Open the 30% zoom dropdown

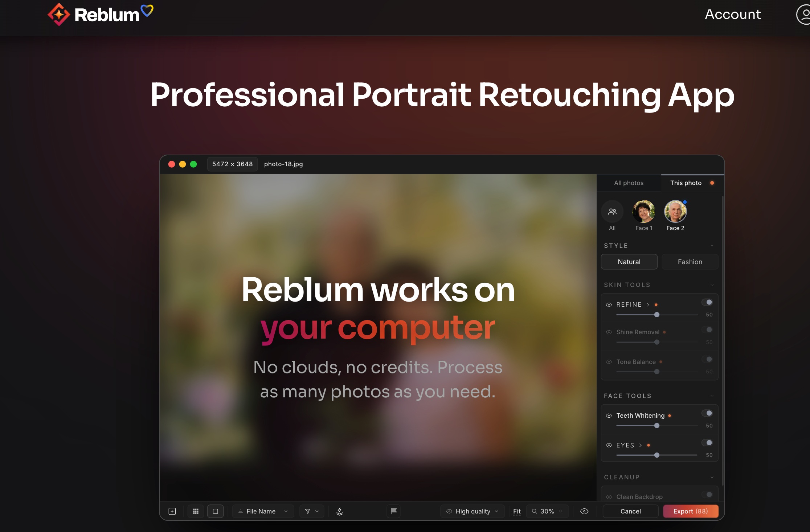pos(547,511)
